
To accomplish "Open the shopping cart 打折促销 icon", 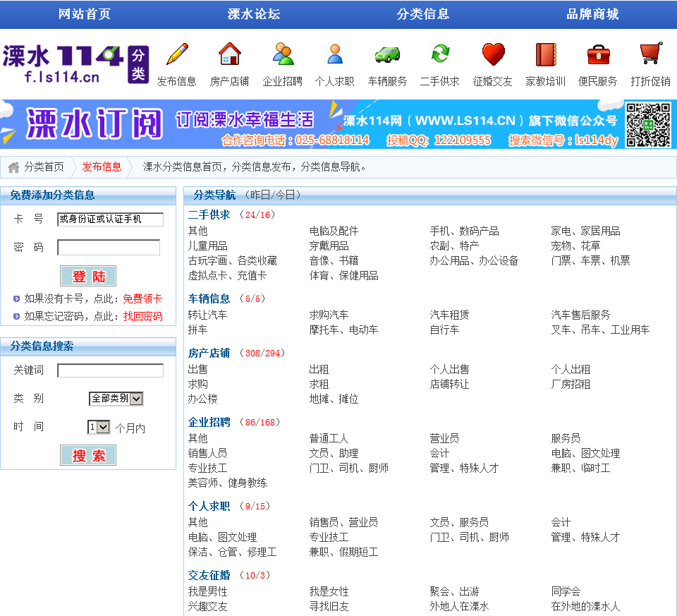I will [651, 53].
